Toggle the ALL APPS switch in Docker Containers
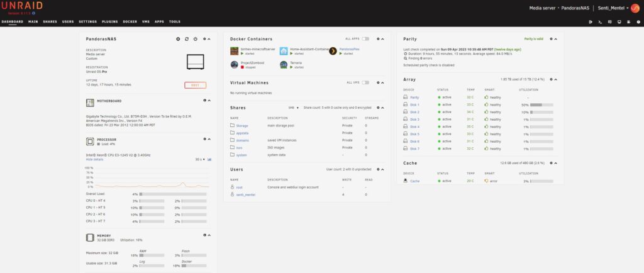Image resolution: width=644 pixels, height=273 pixels. (x=365, y=39)
